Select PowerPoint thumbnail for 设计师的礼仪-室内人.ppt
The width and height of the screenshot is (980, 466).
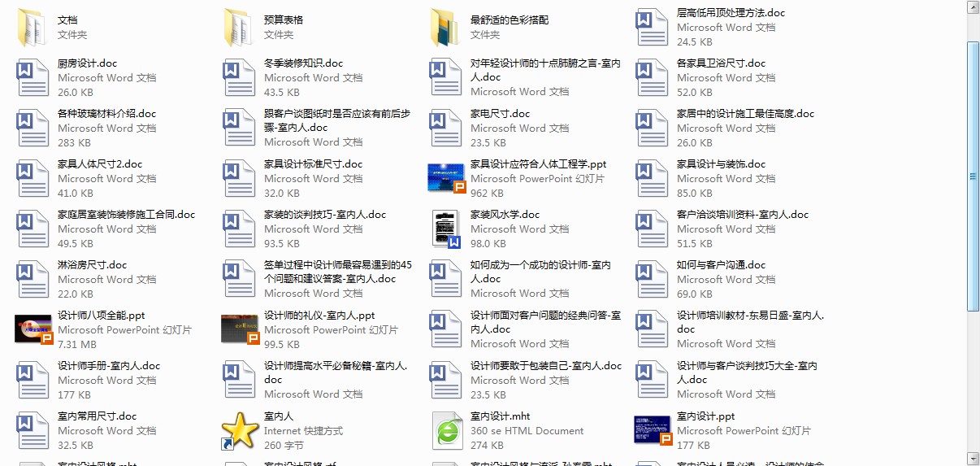(x=240, y=330)
